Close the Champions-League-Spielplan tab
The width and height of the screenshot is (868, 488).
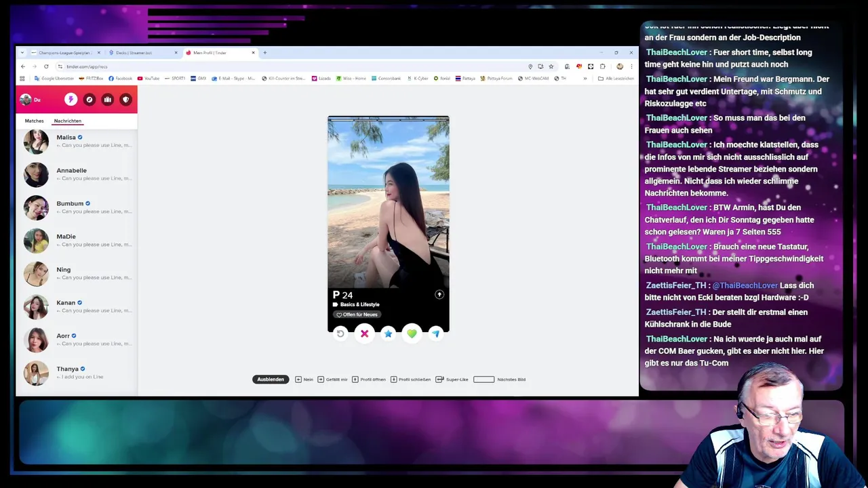point(98,53)
